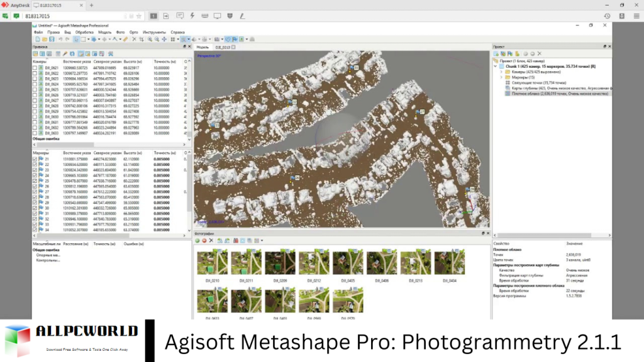Expand the Маркеры folder in project tree
The height and width of the screenshot is (362, 644).
[x=501, y=77]
